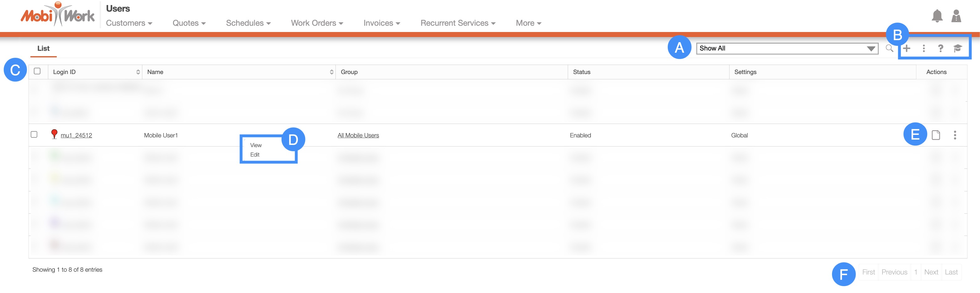Expand the Work Orders menu
This screenshot has height=293, width=980.
(x=317, y=23)
